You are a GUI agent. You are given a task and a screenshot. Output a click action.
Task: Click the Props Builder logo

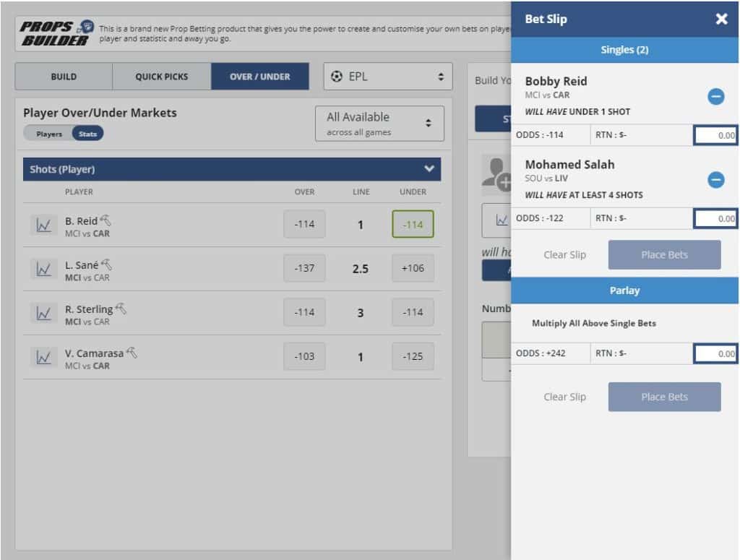point(56,33)
